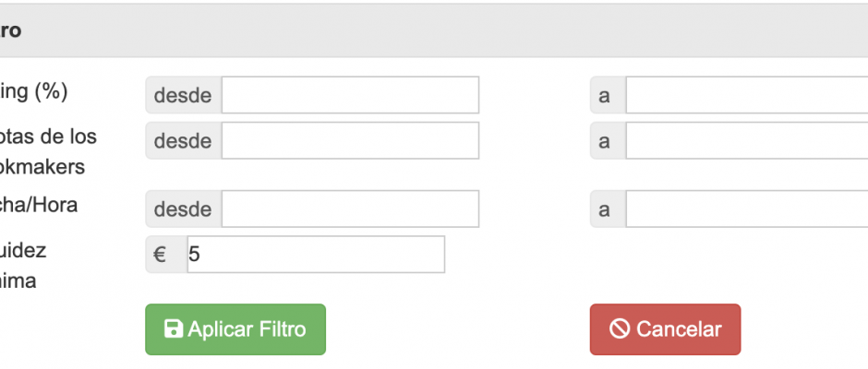
Task: Click the floppy disk icon in Aplicar Filtro
Action: (174, 329)
